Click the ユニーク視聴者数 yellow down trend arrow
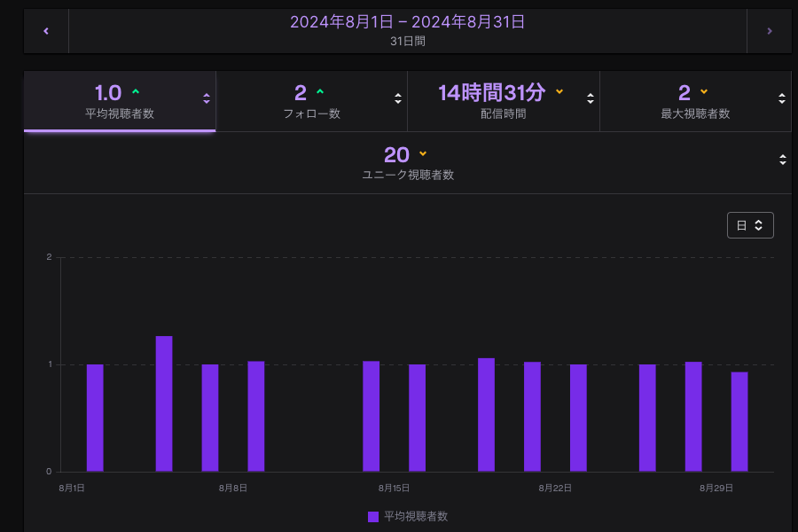This screenshot has height=532, width=798. coord(423,153)
